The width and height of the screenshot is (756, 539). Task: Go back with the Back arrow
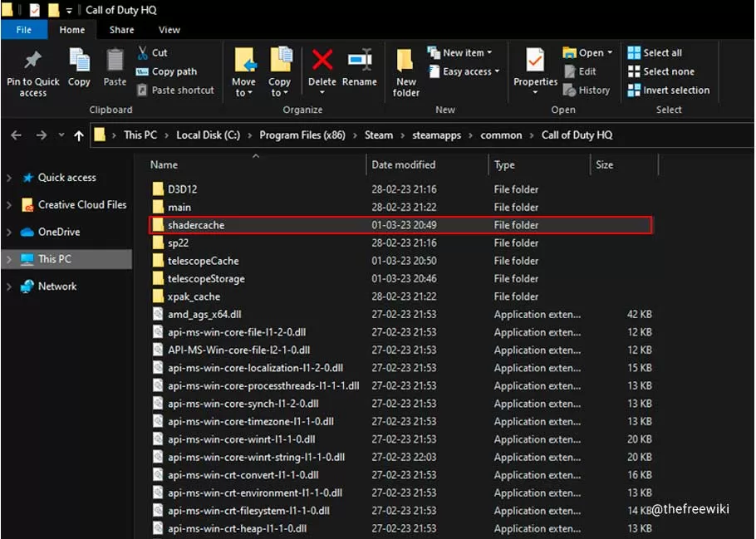(x=16, y=135)
